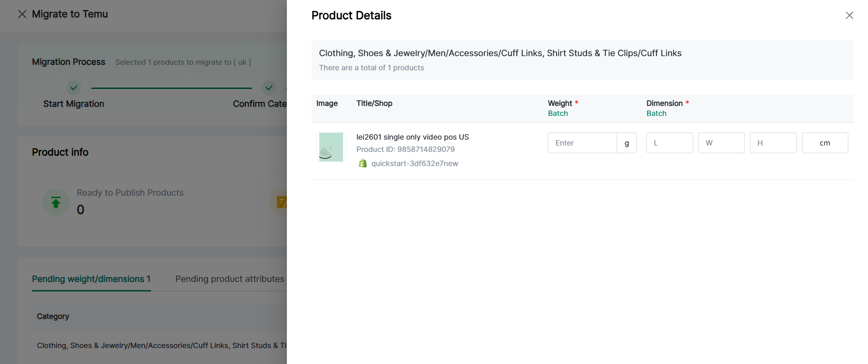Click the migration progress line between steps

[171, 88]
